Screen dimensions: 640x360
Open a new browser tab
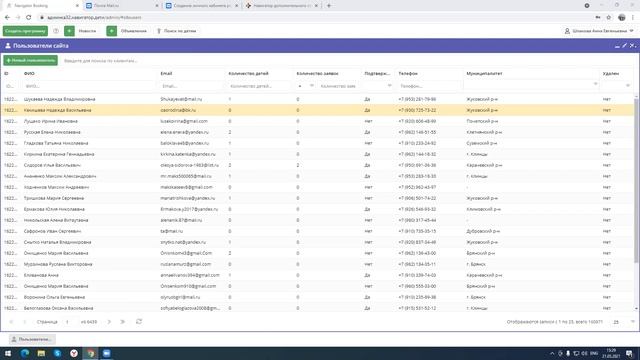(x=329, y=6)
